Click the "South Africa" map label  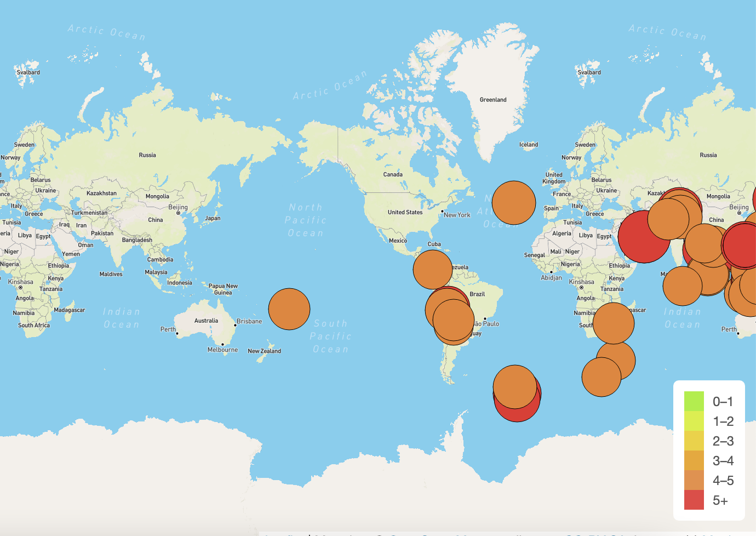34,325
